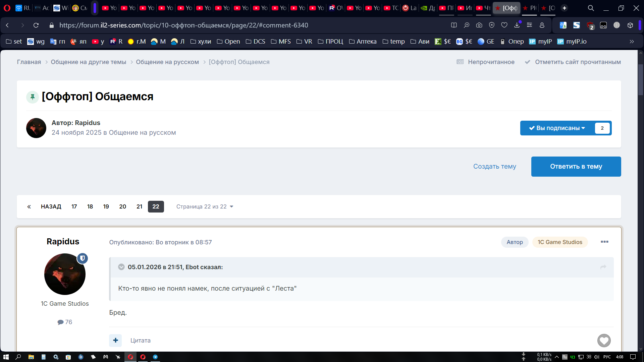Viewport: 644px width, 362px height.
Task: Open the three-dots post options menu
Action: coord(604,242)
